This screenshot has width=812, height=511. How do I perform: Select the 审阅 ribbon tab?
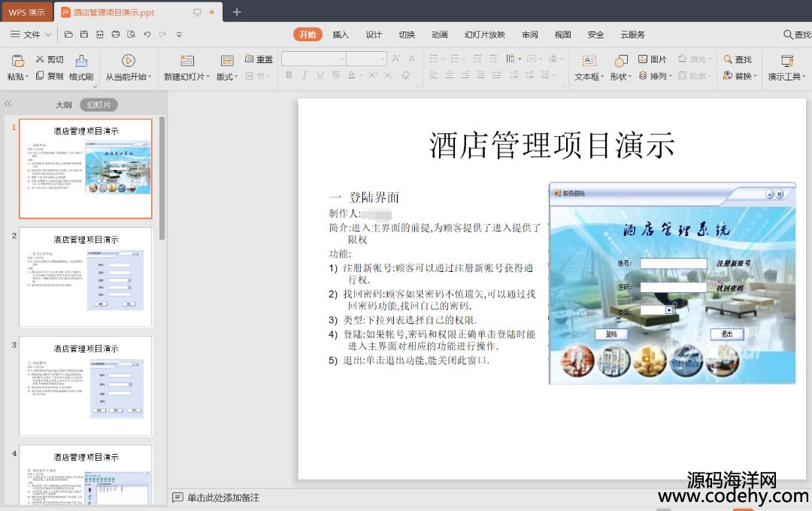point(530,35)
